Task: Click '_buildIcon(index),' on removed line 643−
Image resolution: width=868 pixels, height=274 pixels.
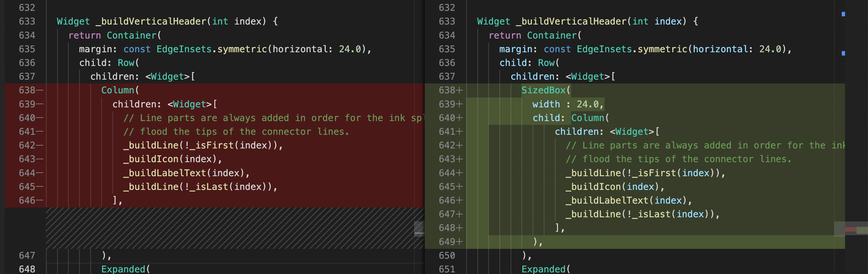Action: 173,159
